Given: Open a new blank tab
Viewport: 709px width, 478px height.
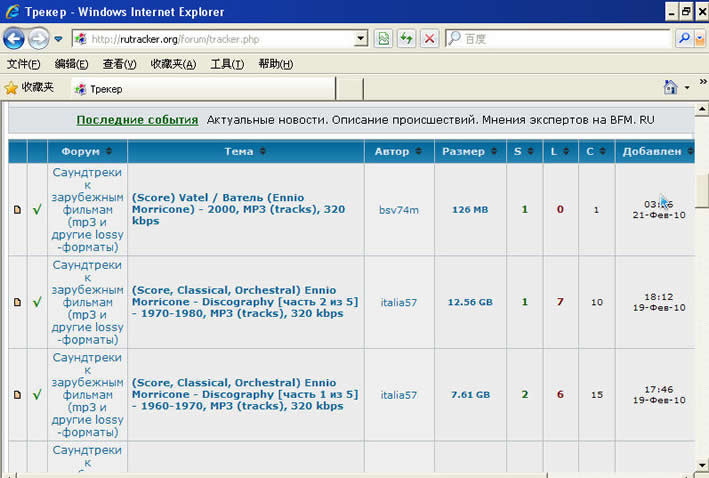Looking at the screenshot, I should coord(350,89).
